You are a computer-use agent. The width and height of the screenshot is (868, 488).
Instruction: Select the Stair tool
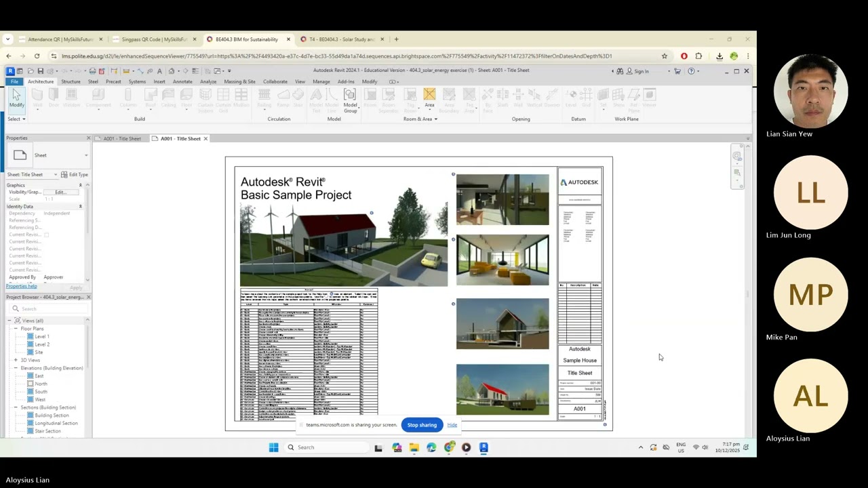[298, 99]
